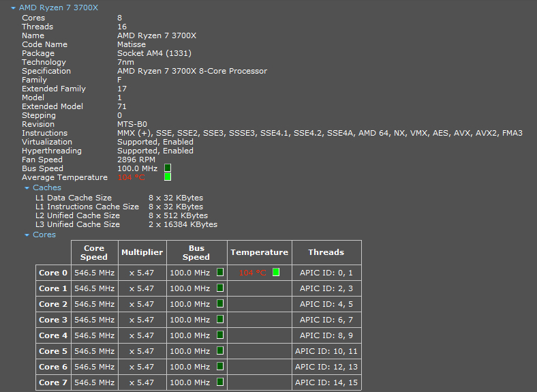This screenshot has height=392, width=537.
Task: Click Core 0 temperature graph icon
Action: point(276,273)
